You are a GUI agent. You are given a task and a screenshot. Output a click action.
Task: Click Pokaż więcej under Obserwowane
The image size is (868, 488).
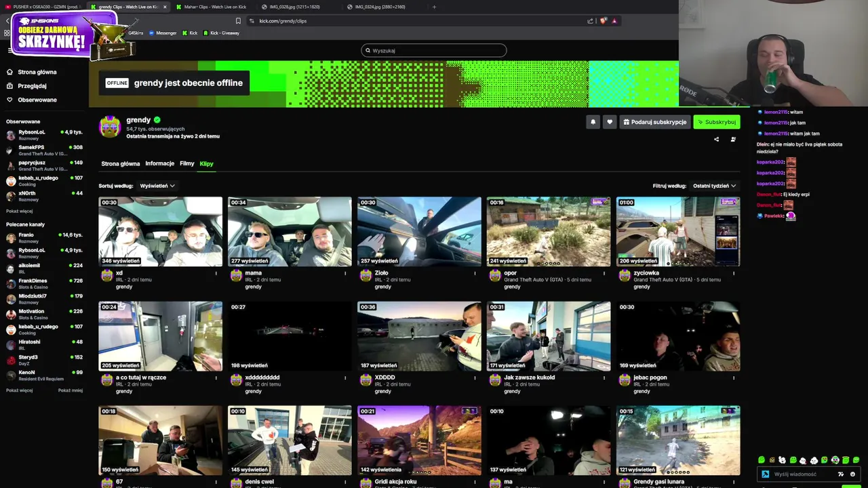click(x=19, y=211)
